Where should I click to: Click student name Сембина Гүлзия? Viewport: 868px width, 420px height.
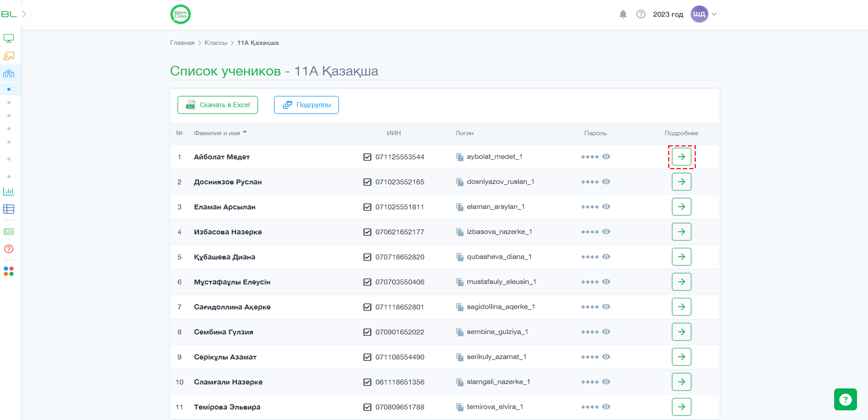[x=223, y=332]
